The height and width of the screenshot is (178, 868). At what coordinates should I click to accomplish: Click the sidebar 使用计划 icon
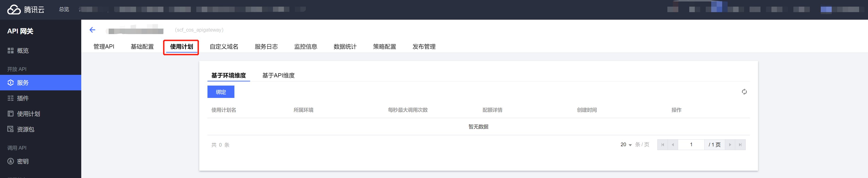[10, 114]
